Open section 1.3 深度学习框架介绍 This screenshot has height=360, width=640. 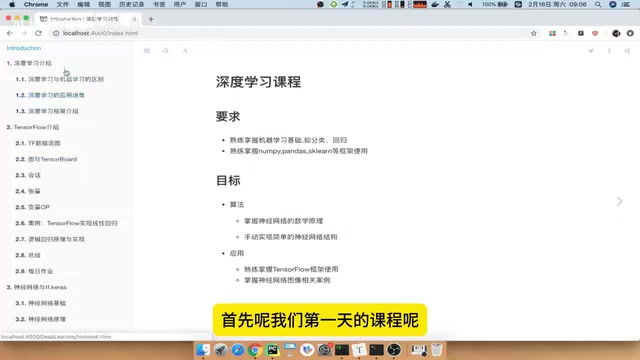click(x=47, y=111)
